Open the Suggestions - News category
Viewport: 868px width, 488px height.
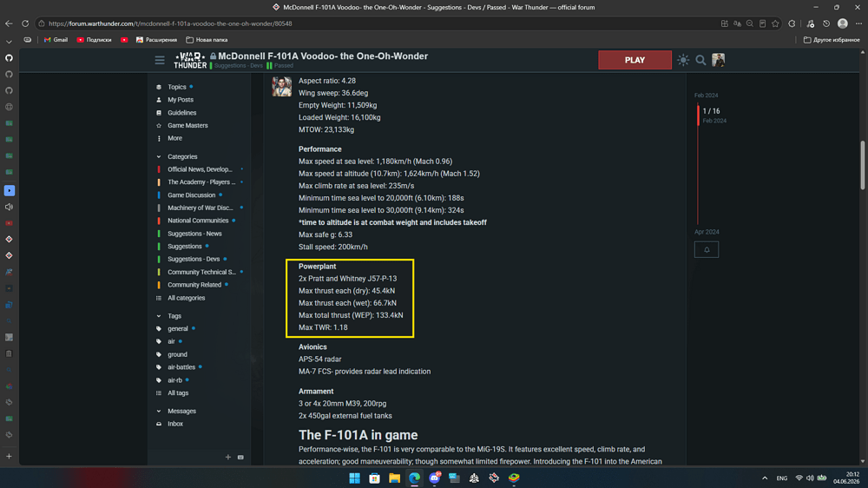(194, 234)
